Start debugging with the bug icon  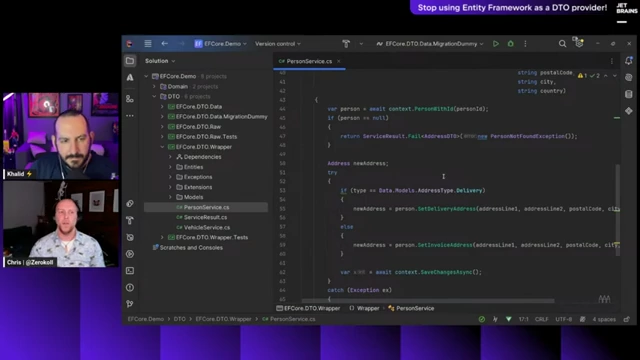coord(511,44)
